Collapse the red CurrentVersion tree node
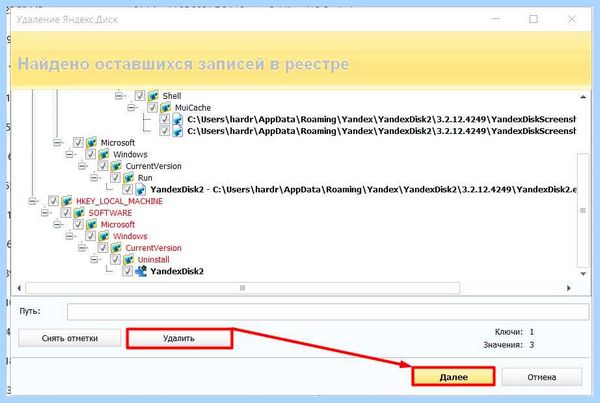 point(82,248)
